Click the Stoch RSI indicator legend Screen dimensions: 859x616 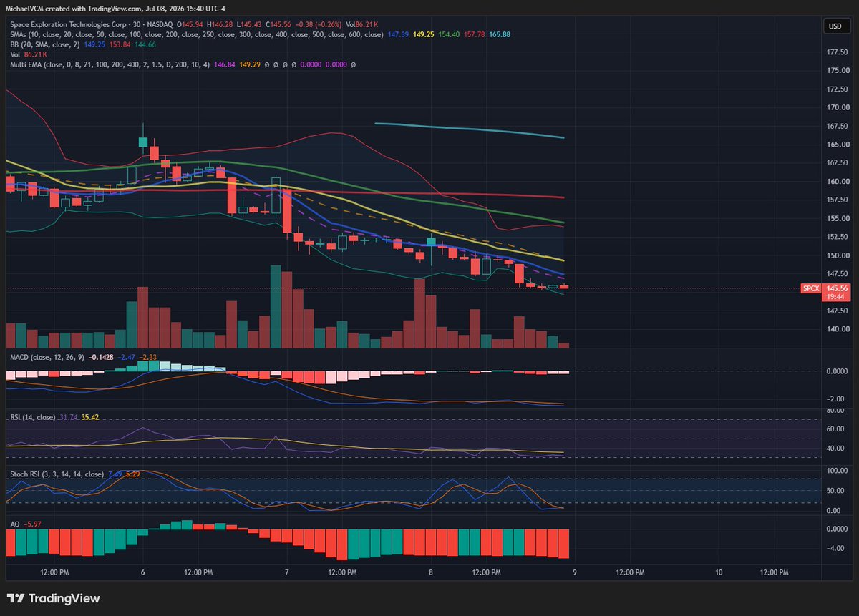tap(57, 474)
